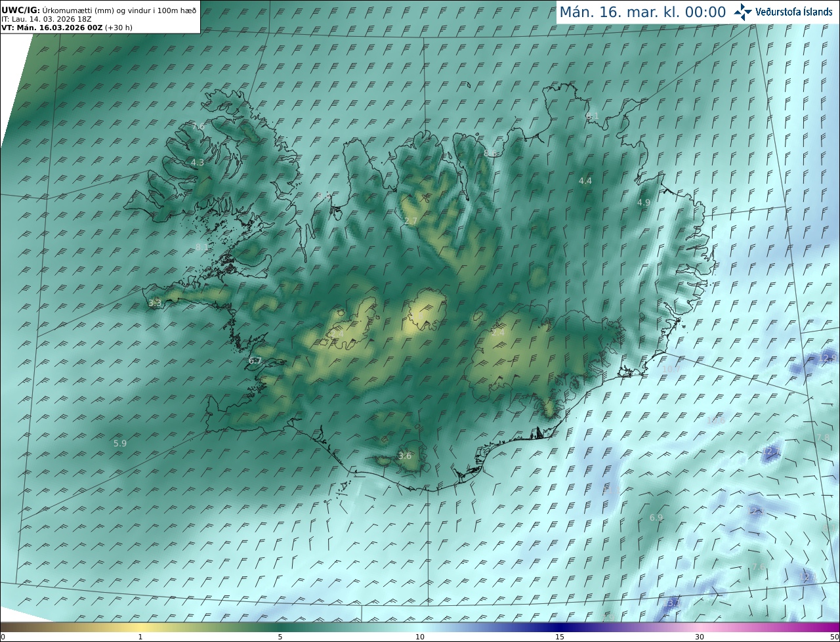
Task: Click the 10.7 value off the southeast coast
Action: pyautogui.click(x=671, y=369)
